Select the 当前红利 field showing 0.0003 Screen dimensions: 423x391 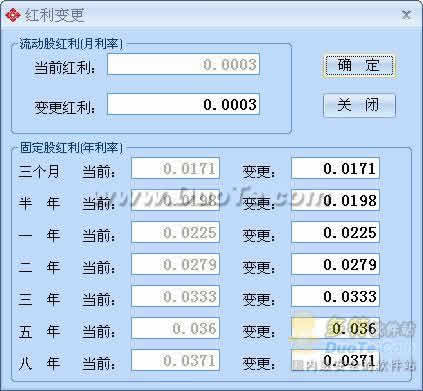tap(183, 64)
